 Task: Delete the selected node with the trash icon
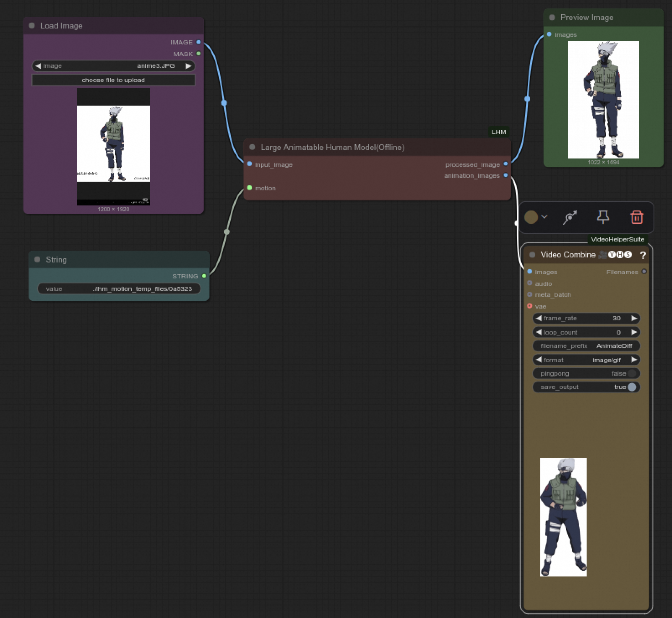point(636,217)
